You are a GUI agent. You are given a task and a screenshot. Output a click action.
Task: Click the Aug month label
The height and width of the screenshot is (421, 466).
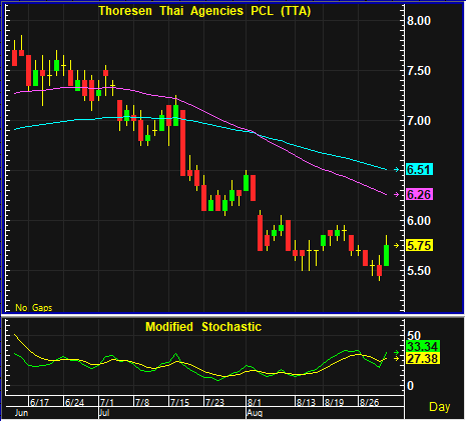coord(255,413)
